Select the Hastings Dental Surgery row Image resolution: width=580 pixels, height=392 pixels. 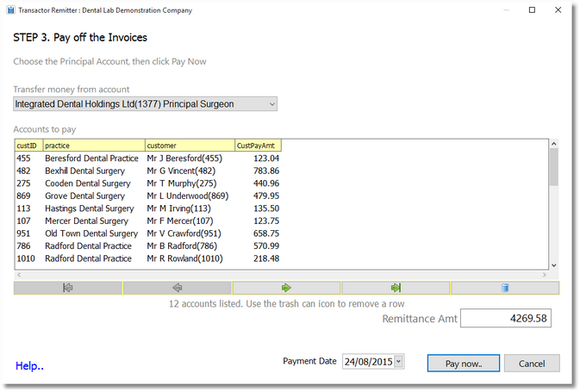[x=148, y=208]
